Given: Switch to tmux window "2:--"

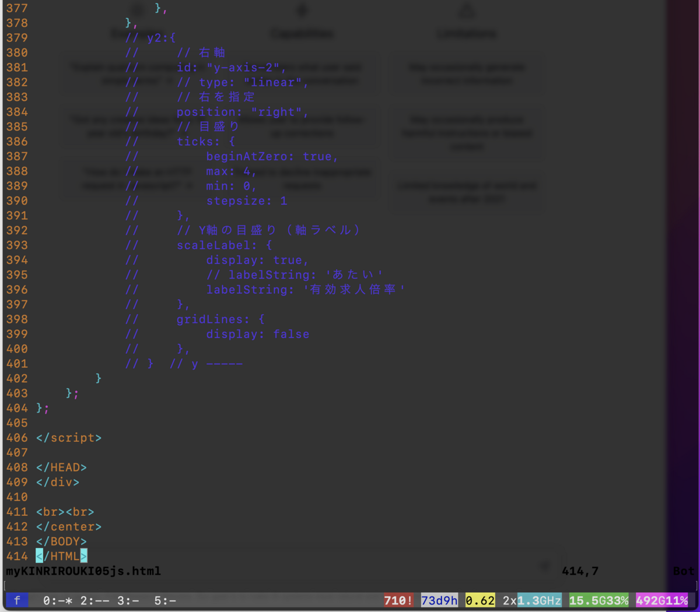Looking at the screenshot, I should coord(94,600).
